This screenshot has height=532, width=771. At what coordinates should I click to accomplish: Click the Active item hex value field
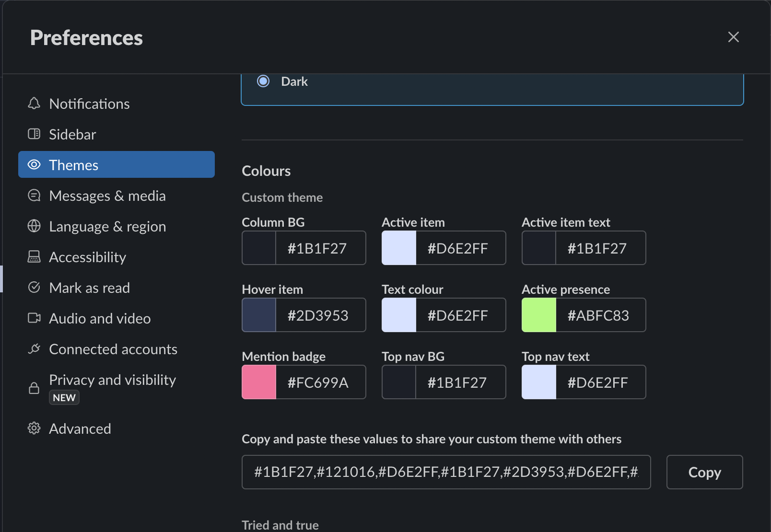461,248
